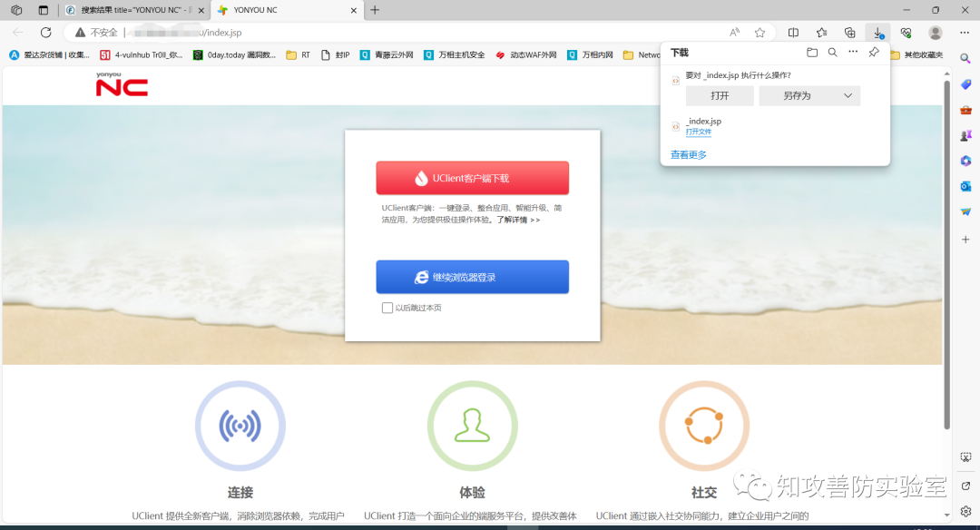View Downloads from the toolbar
Screen dimensions: 980x530
[877, 32]
